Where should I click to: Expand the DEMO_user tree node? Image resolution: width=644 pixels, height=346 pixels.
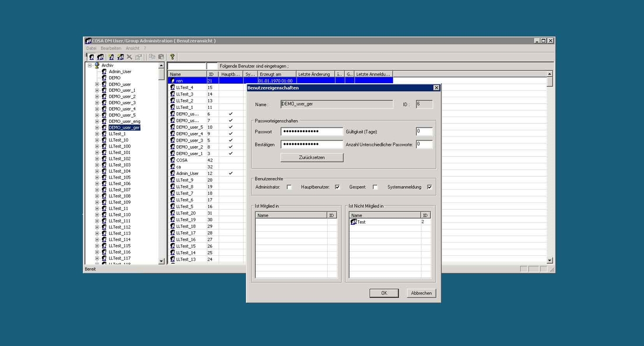click(97, 84)
